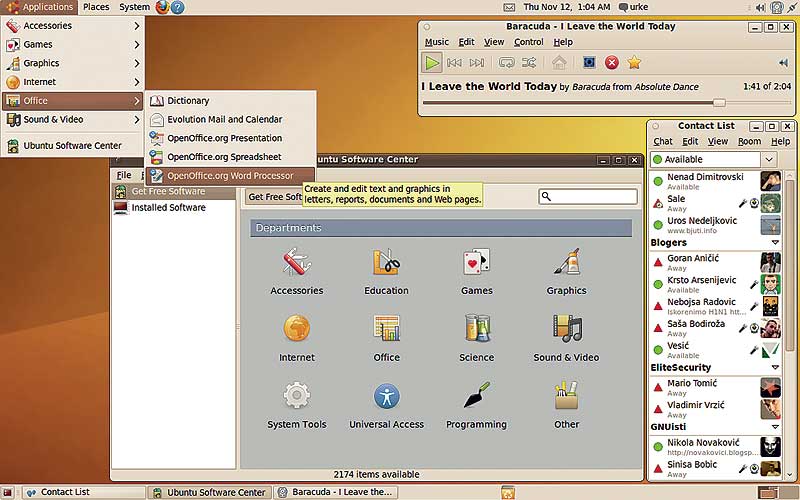The height and width of the screenshot is (500, 800).
Task: Collapse the GNUisti contact group
Action: [x=775, y=427]
